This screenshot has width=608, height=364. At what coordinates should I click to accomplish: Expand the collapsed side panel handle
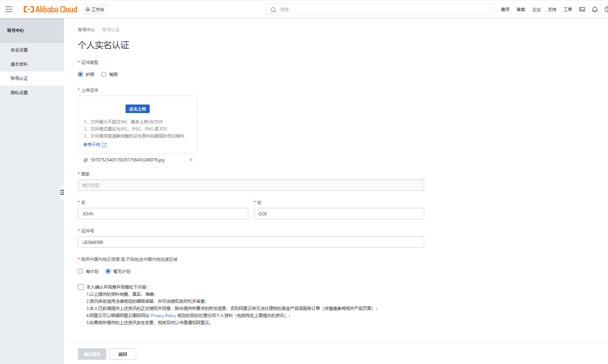(63, 192)
